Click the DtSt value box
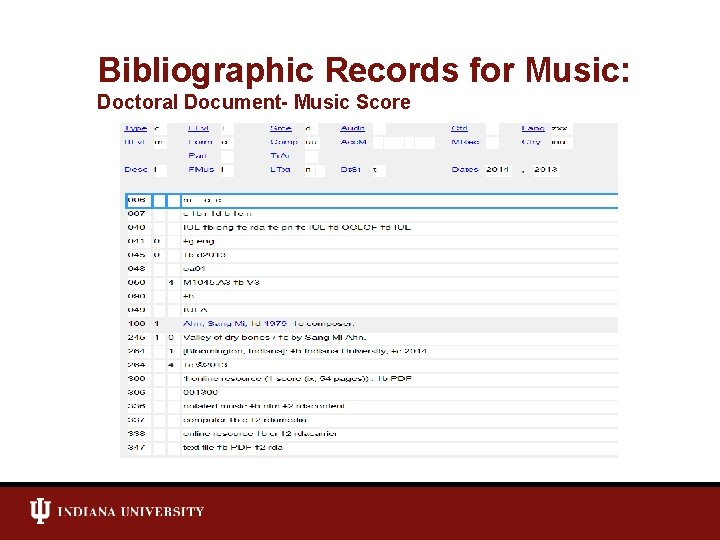The height and width of the screenshot is (540, 720). tap(378, 170)
